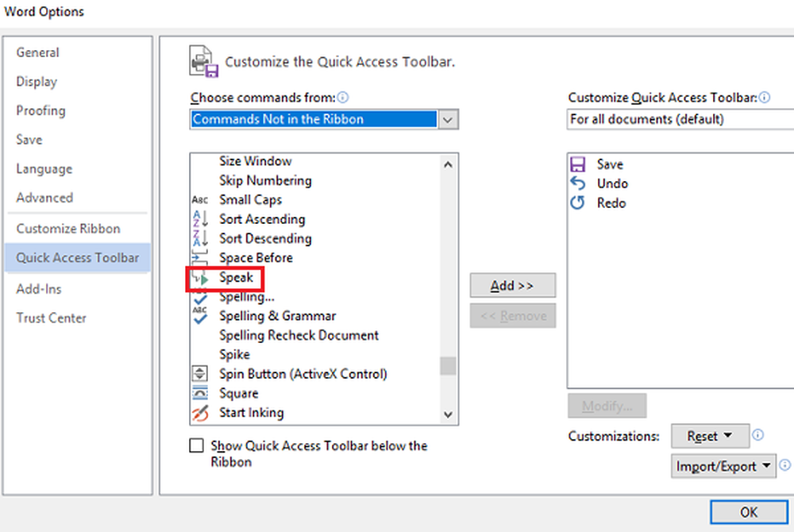Select Start Inking command text
Viewport: 794px width, 532px height.
coord(251,413)
